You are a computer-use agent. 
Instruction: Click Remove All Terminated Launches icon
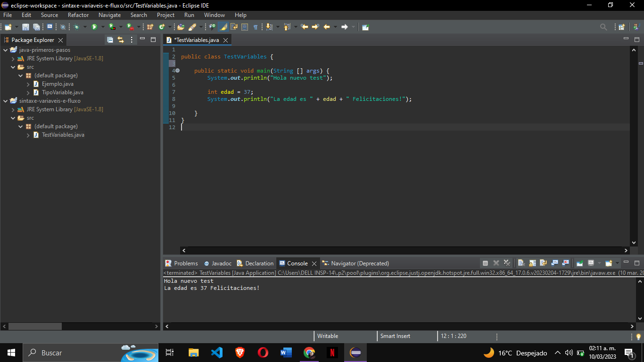(x=507, y=263)
